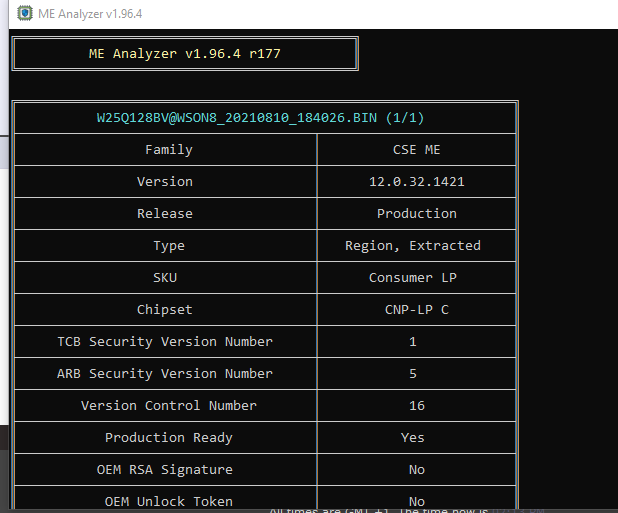Click the 'Family' row label

click(x=169, y=150)
